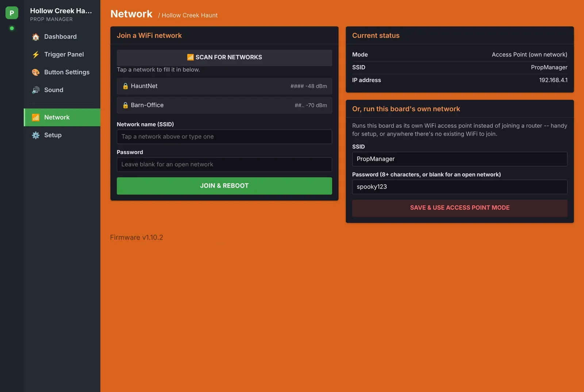Click the Current status heading
Screen dimensions: 584x392
tap(376, 35)
